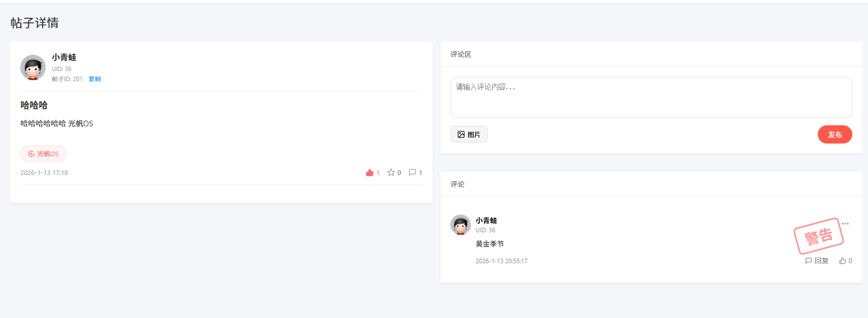Like the post with the red thumbs-up
Screen dimensions: 868x318
click(370, 173)
